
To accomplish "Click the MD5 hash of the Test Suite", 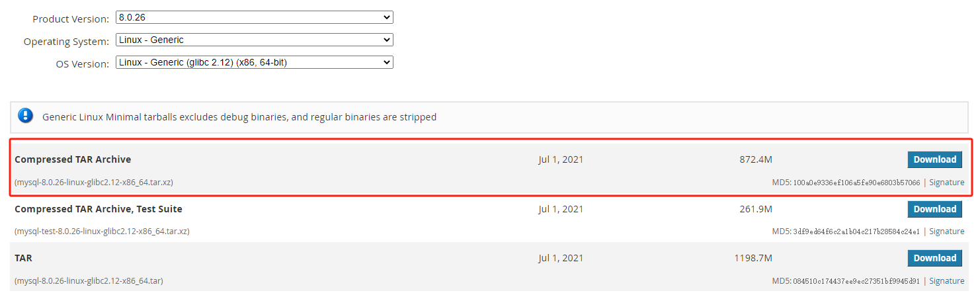I will [x=856, y=232].
